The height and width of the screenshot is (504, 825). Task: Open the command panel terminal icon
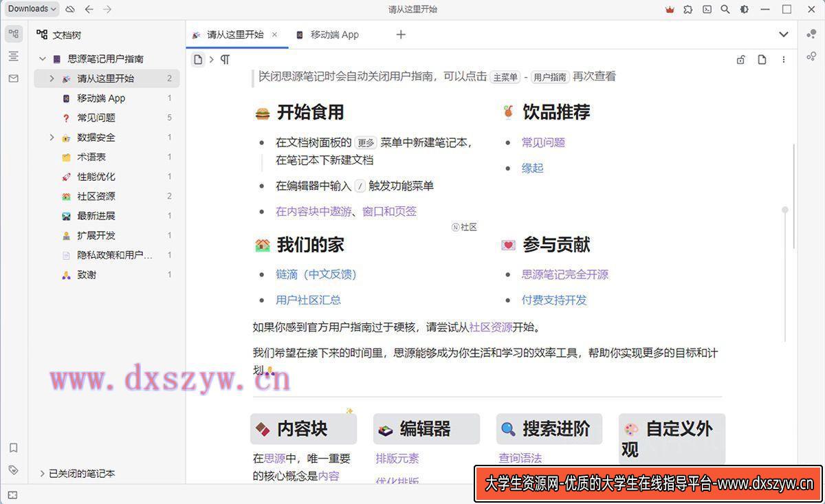707,9
